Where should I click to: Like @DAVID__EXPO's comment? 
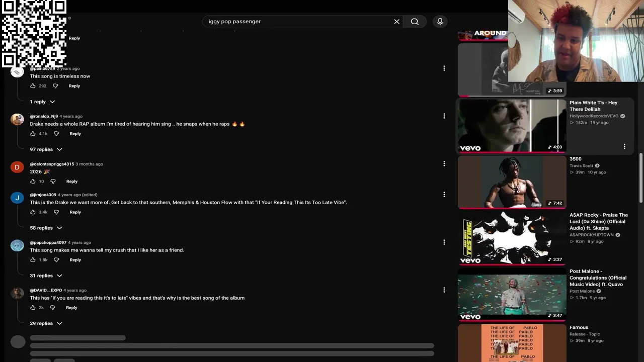pyautogui.click(x=33, y=308)
